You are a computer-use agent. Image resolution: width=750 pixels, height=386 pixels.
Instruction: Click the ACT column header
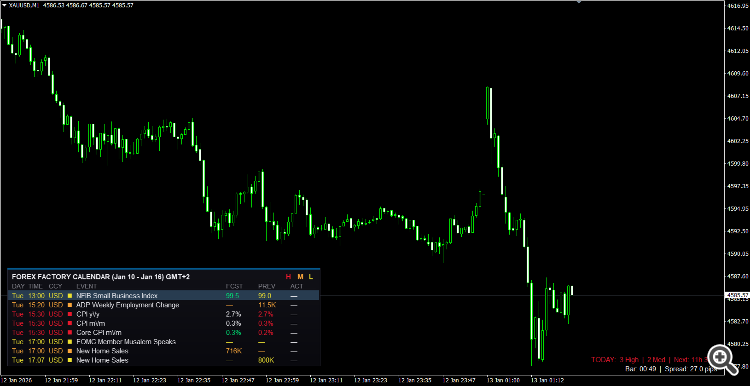pos(297,286)
